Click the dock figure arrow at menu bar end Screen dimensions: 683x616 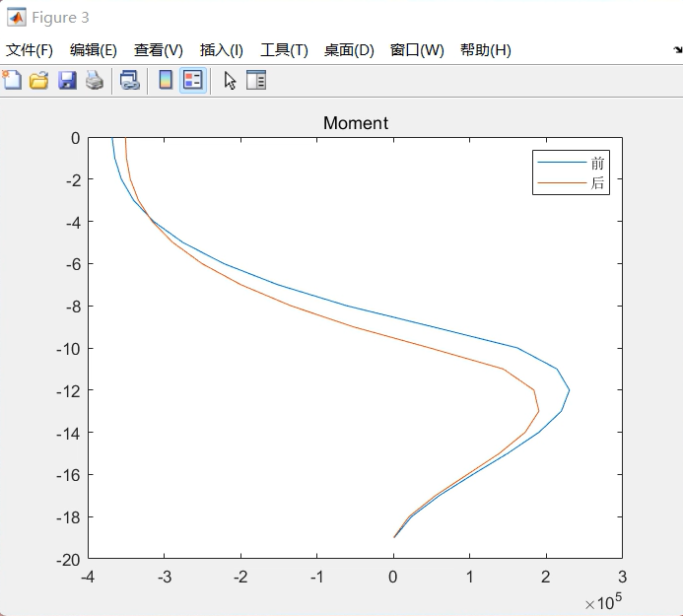coord(678,50)
